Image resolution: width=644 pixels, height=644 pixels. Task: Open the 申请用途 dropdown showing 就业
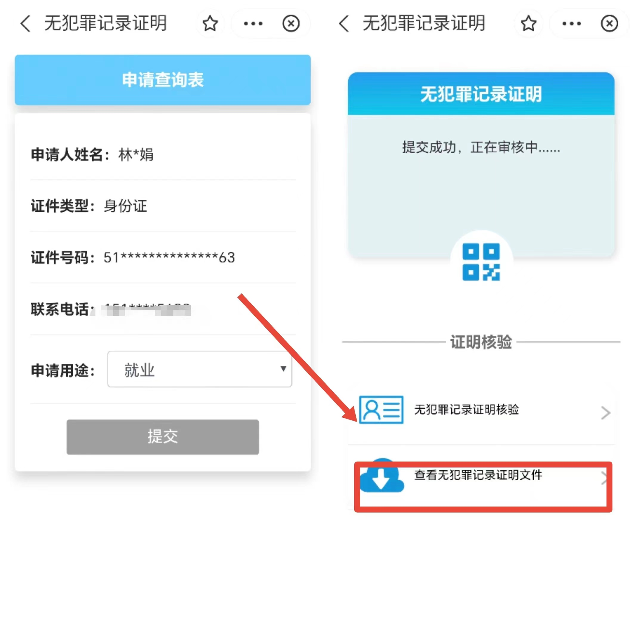pos(200,369)
